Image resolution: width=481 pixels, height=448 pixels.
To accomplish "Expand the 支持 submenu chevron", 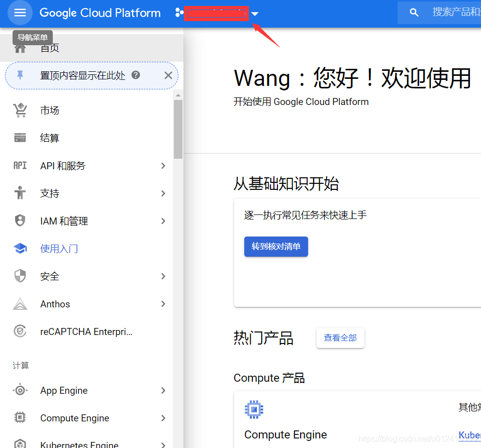I will click(163, 193).
